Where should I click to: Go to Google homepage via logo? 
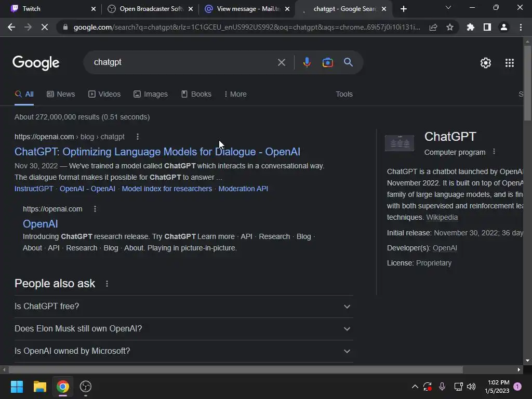pyautogui.click(x=36, y=63)
